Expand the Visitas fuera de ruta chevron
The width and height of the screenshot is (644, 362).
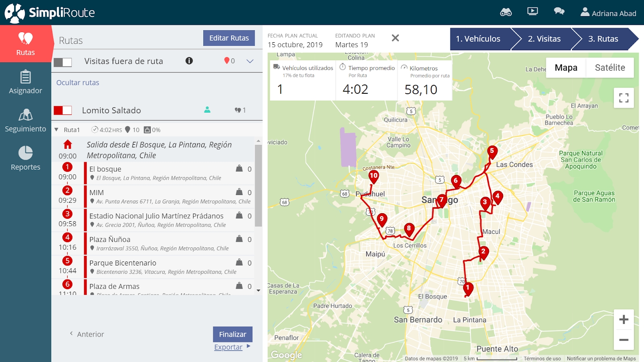click(250, 61)
